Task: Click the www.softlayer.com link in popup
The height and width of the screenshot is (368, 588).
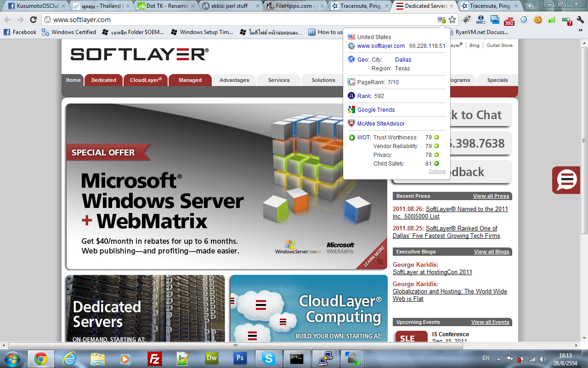Action: point(381,46)
